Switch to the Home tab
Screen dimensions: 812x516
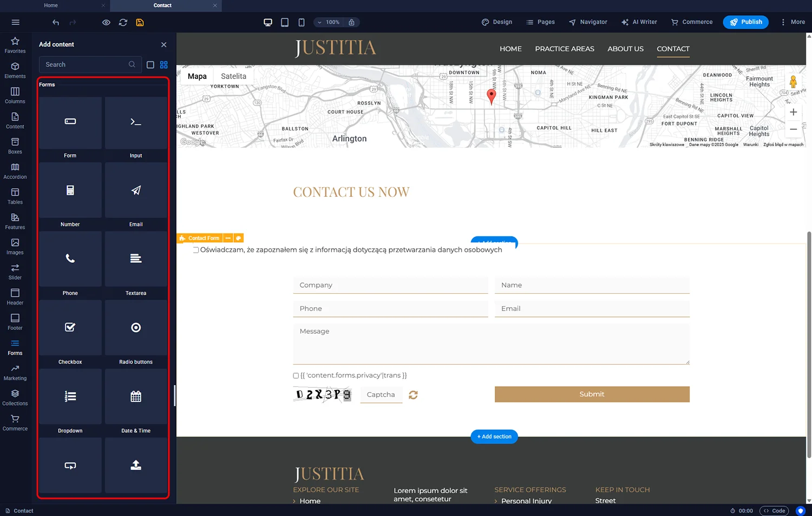click(51, 5)
